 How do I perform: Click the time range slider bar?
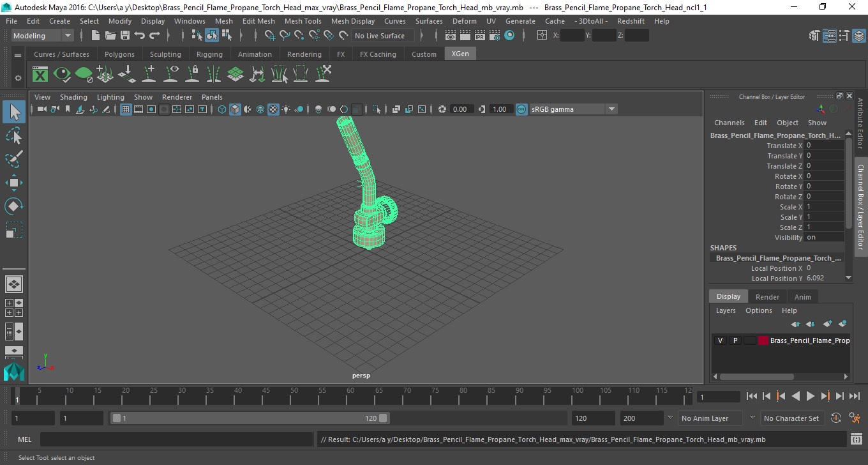click(250, 418)
